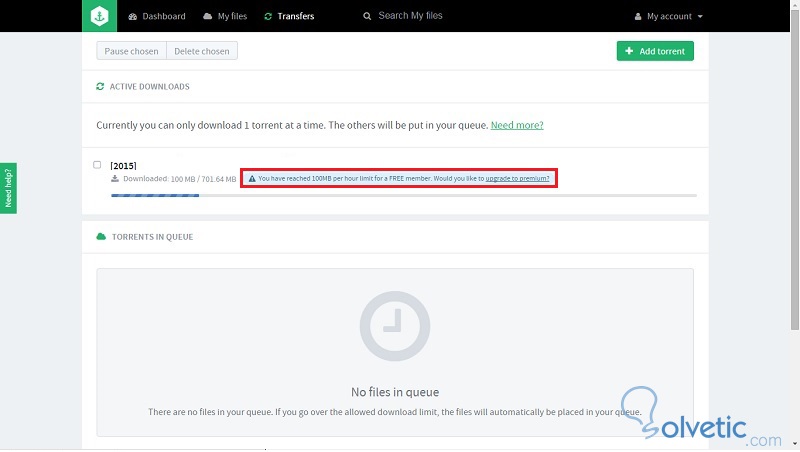Click the TORRENTS IN QUEUE heading

tap(153, 237)
